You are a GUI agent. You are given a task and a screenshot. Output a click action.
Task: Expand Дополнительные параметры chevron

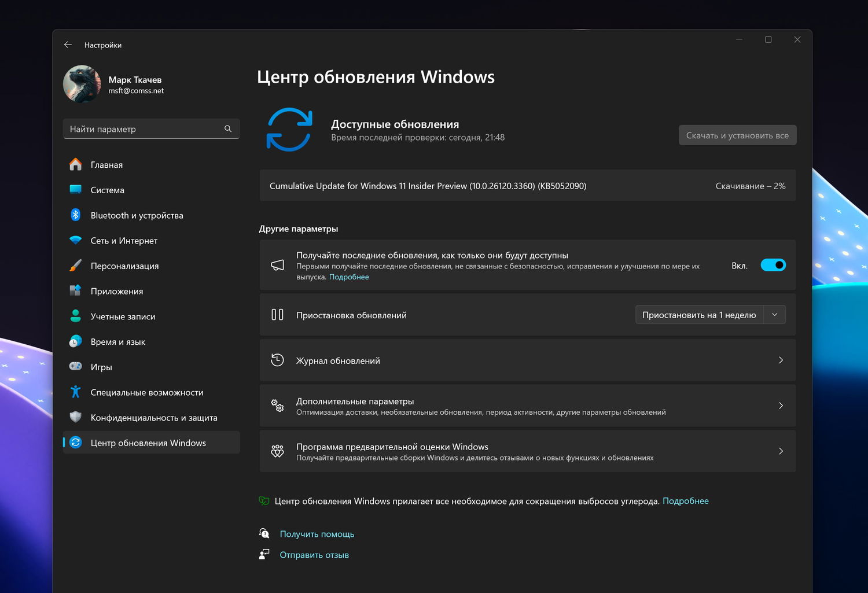tap(781, 406)
